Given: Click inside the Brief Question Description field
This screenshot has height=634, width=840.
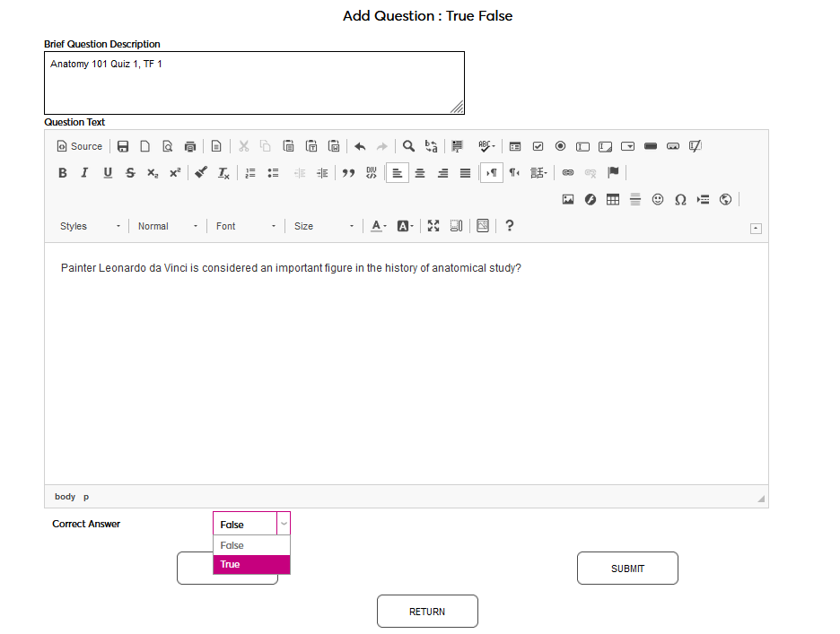Looking at the screenshot, I should pos(254,81).
